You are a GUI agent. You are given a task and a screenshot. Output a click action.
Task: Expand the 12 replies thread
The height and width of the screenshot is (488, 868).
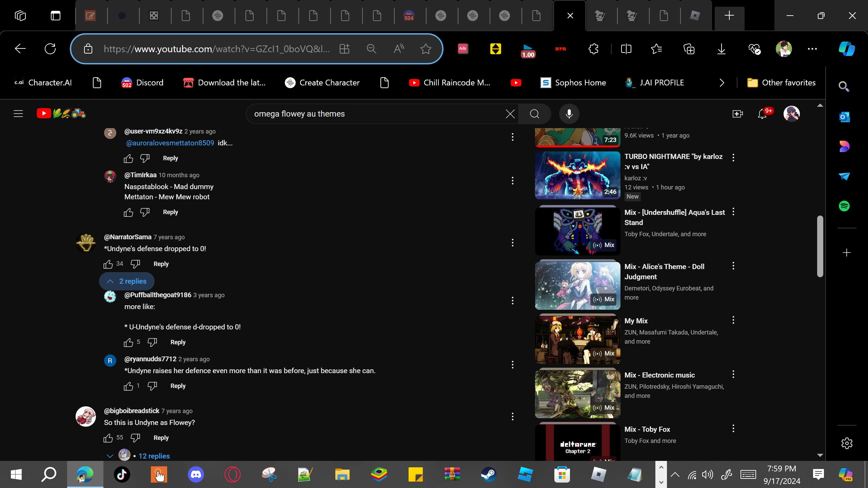tap(154, 456)
